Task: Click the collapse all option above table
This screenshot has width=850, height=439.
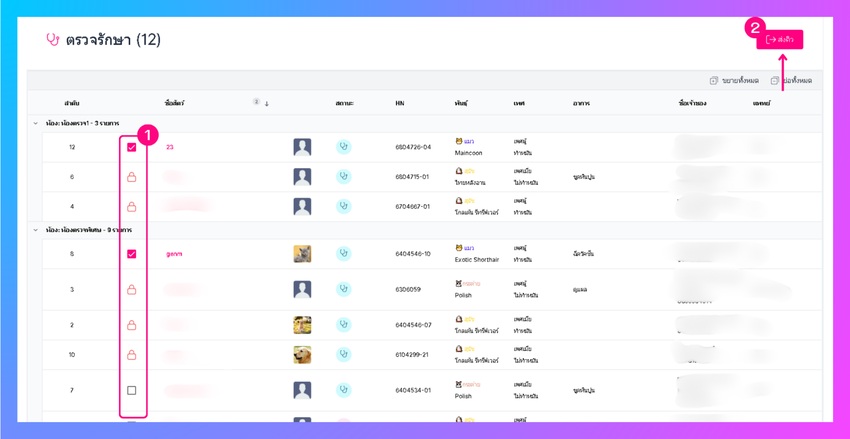Action: pos(791,81)
